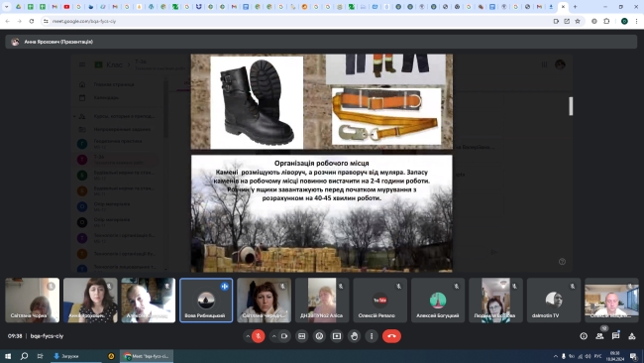Image resolution: width=644 pixels, height=363 pixels.
Task: Add a new browser tab
Action: [575, 7]
